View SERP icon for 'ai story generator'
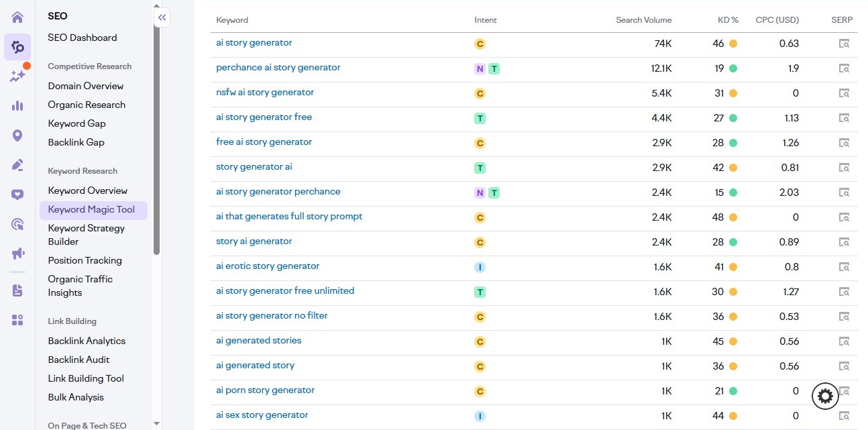 (844, 44)
